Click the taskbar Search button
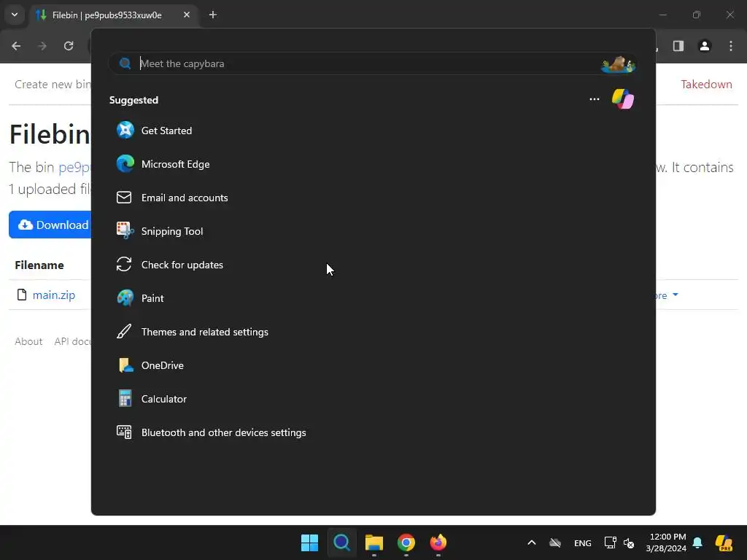The image size is (747, 560). coord(341,542)
